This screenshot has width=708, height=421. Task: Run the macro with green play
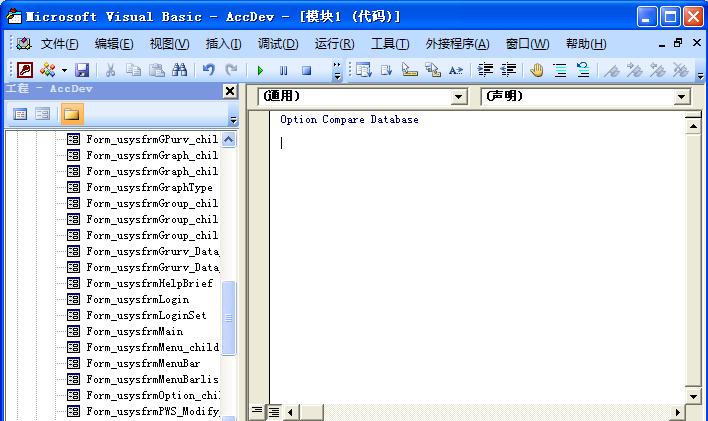tap(260, 70)
